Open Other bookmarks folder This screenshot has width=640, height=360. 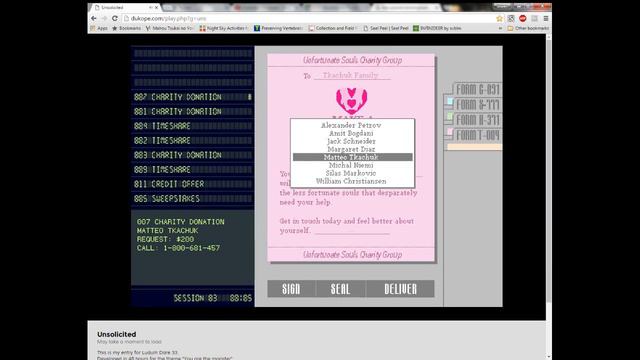528,28
